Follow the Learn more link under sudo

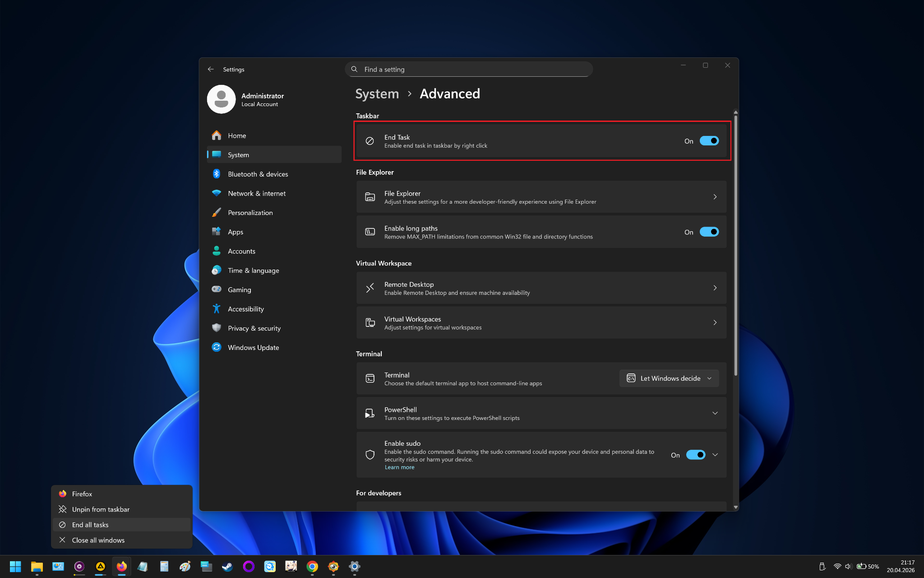(399, 467)
